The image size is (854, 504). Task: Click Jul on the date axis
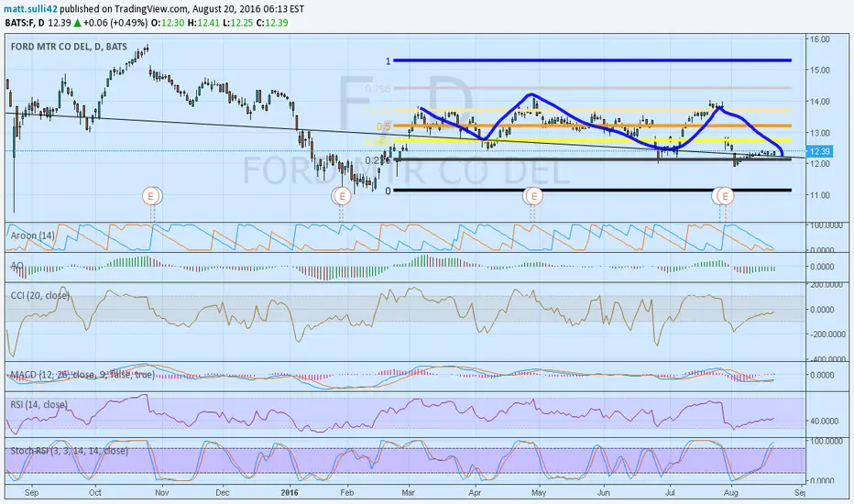coord(670,493)
